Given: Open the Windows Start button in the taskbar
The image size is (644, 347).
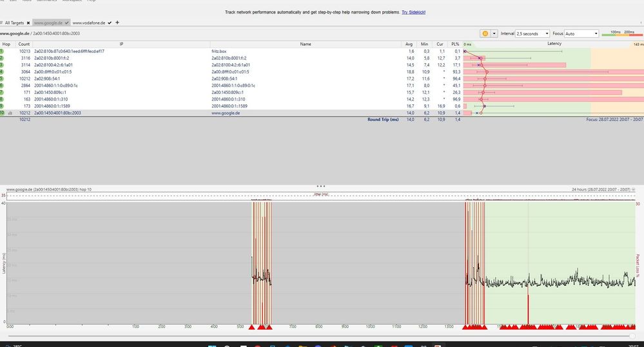Looking at the screenshot, I should pos(212,345).
